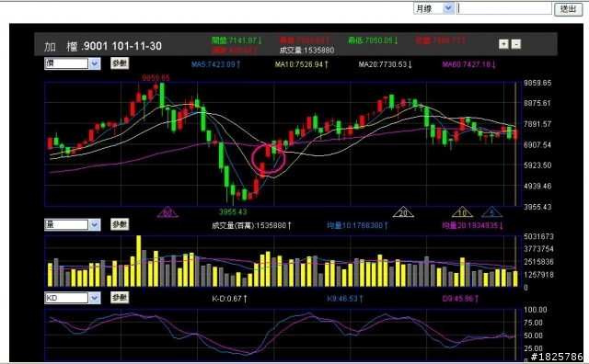
Task: Click the K-D:0.67 label
Action: [229, 299]
